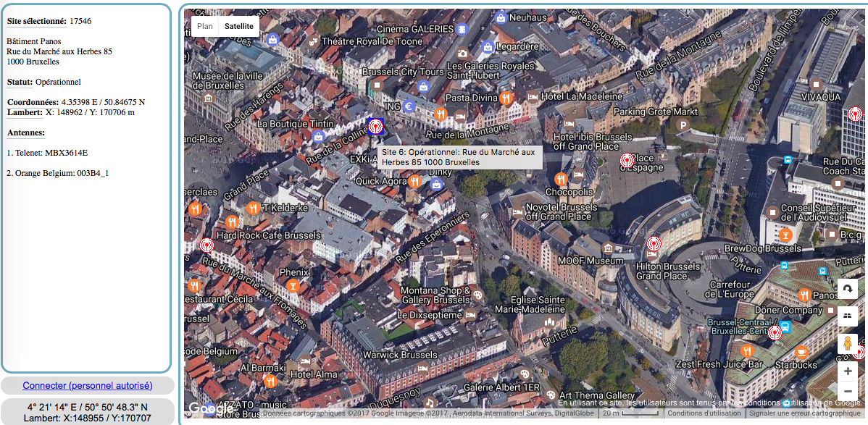Click Musée de la ville museum icon
868x425 pixels.
tap(208, 98)
